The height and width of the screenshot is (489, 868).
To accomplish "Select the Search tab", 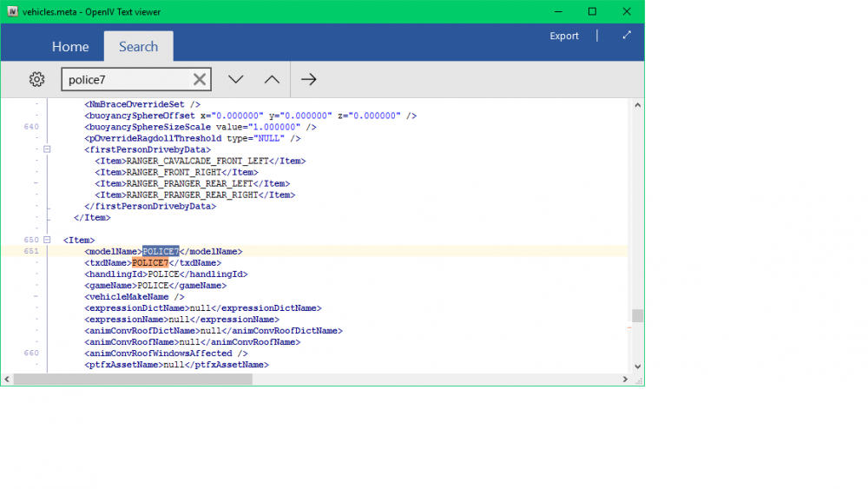I will point(138,47).
